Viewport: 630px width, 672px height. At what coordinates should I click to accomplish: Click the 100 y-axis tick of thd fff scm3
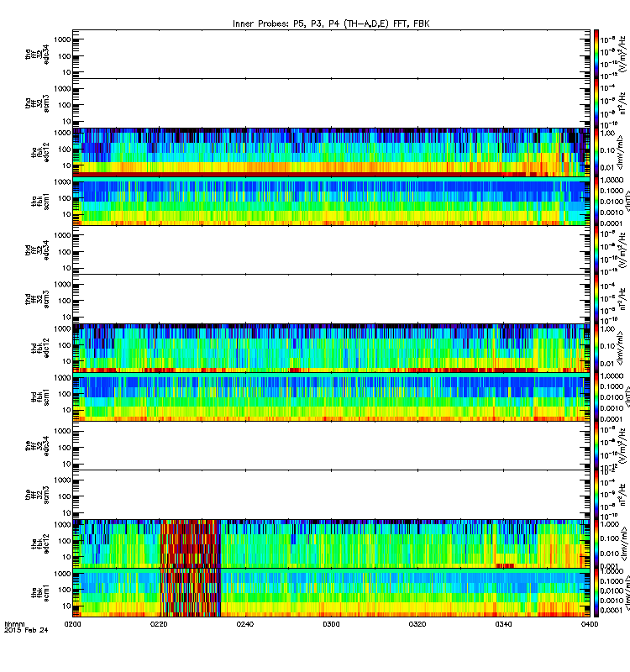pos(65,301)
